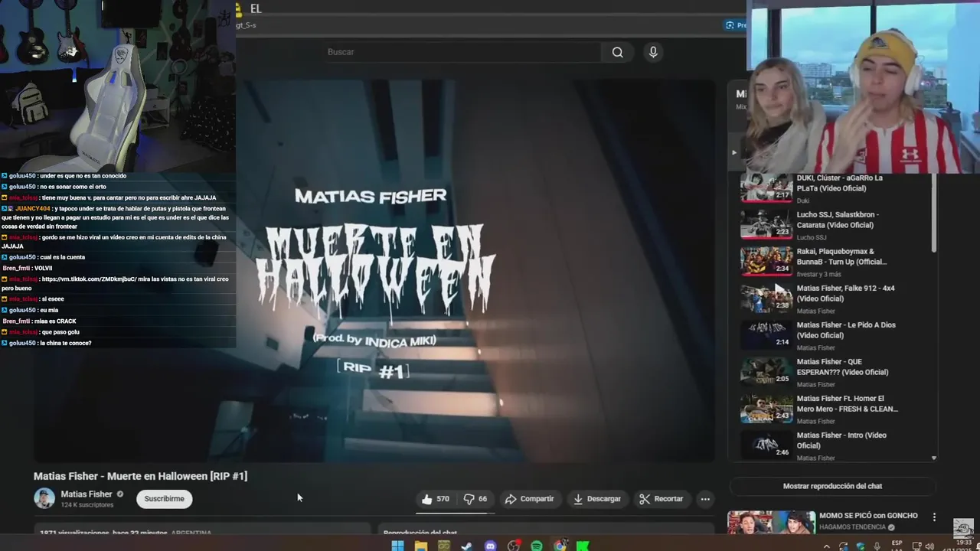Image resolution: width=980 pixels, height=551 pixels.
Task: Open File Explorer from taskbar
Action: click(x=421, y=546)
